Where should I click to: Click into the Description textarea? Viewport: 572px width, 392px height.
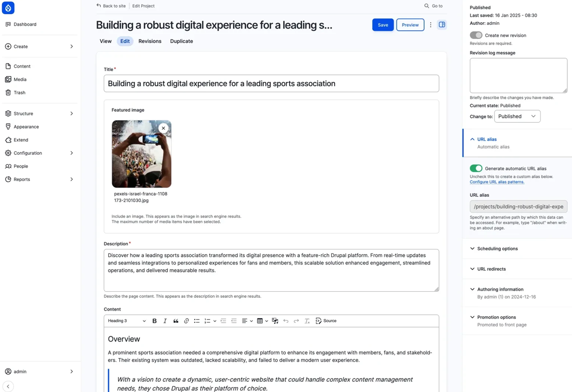tap(271, 270)
